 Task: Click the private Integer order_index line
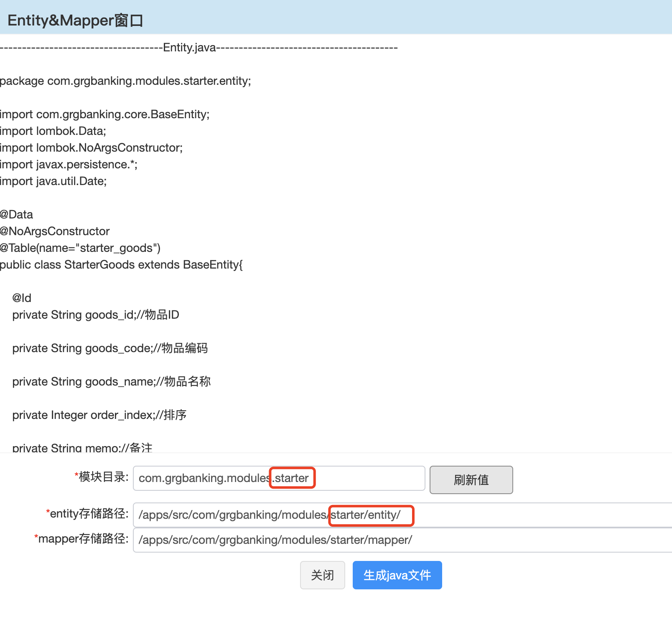pos(99,415)
